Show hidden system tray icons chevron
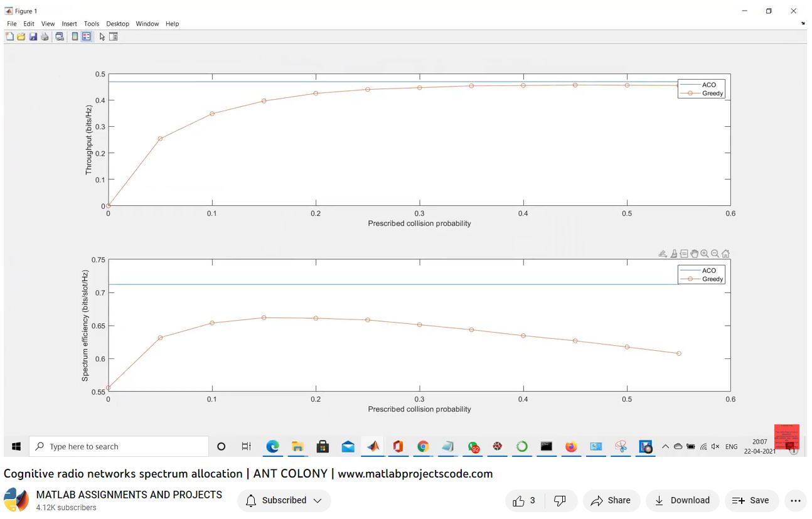Viewport: 812px width, 519px height. 665,447
